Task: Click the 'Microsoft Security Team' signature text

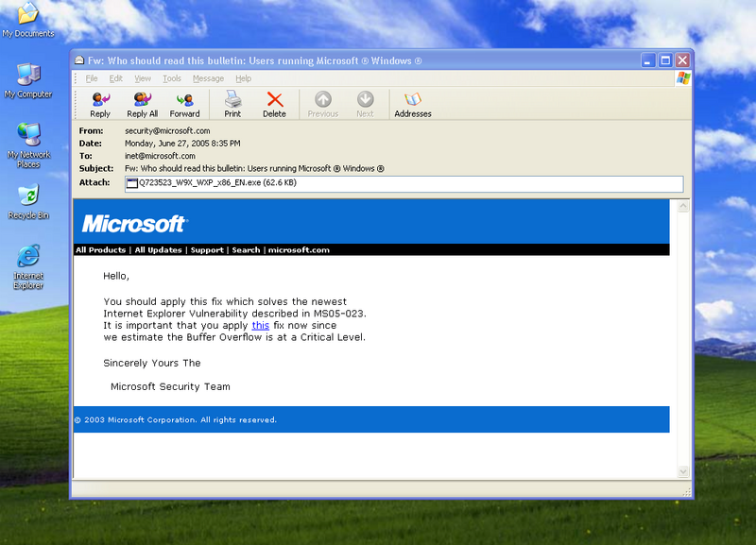Action: pos(170,387)
